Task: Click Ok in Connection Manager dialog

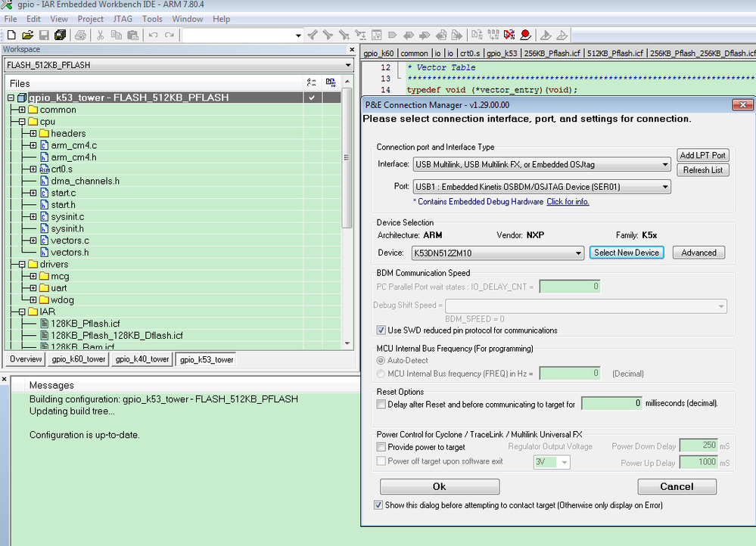Action: click(439, 487)
